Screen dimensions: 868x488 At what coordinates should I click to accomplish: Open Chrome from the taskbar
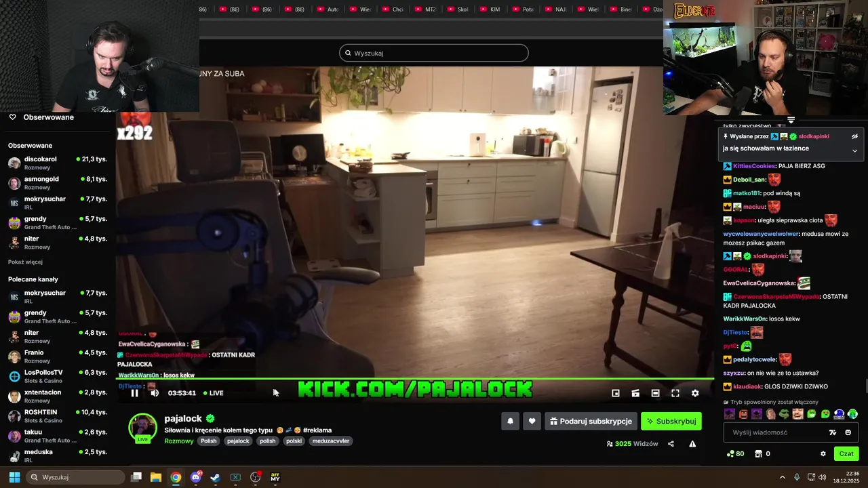click(x=176, y=477)
